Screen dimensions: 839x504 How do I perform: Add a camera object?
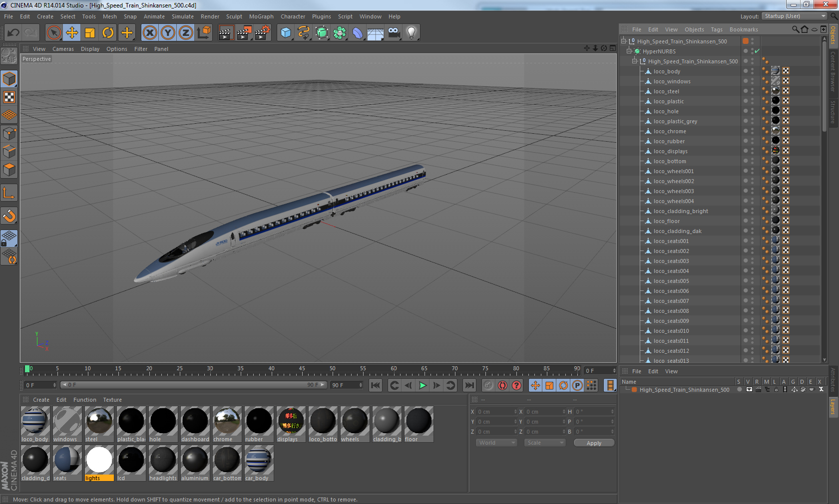(x=394, y=33)
